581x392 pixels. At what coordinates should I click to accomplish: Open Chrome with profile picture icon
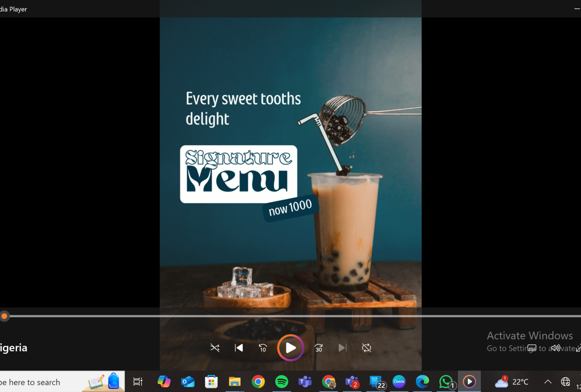pyautogui.click(x=329, y=382)
